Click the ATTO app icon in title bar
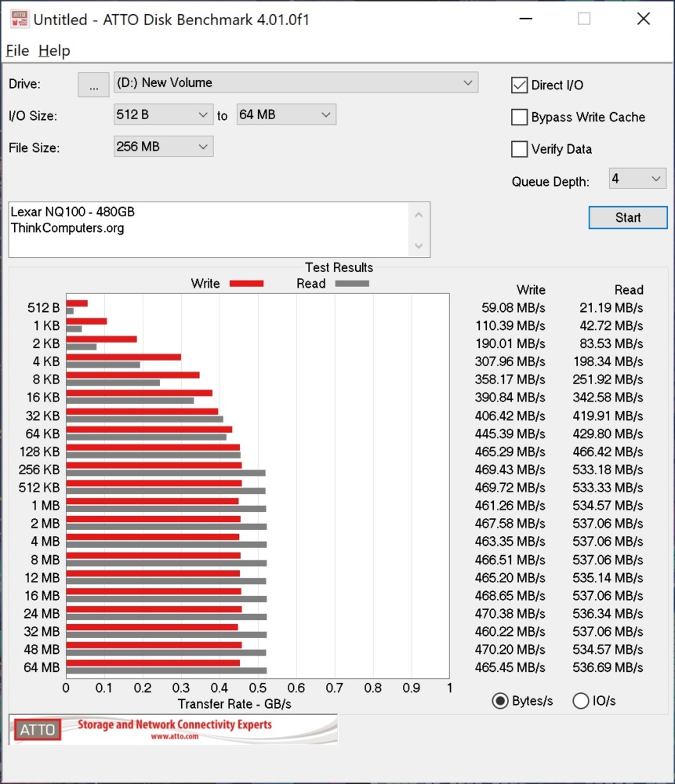675x784 pixels. [20, 19]
